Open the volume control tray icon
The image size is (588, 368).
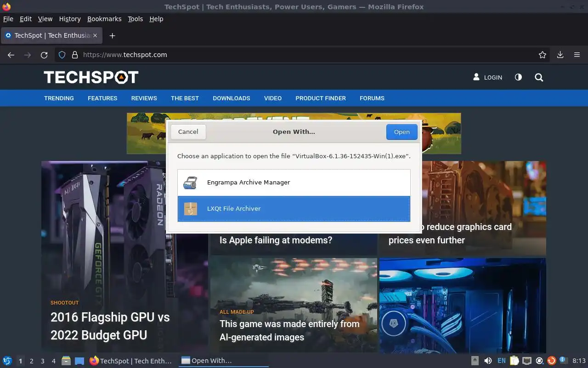pyautogui.click(x=488, y=361)
